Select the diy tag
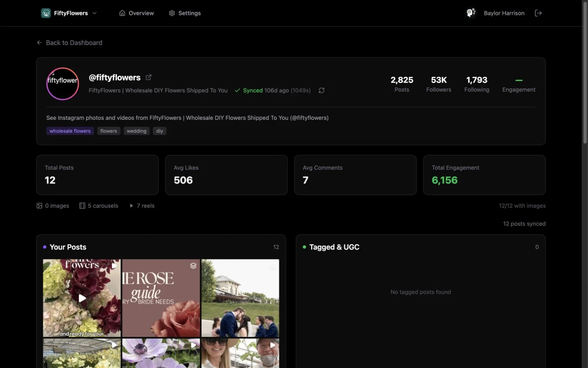Image resolution: width=588 pixels, height=368 pixels. pos(160,131)
